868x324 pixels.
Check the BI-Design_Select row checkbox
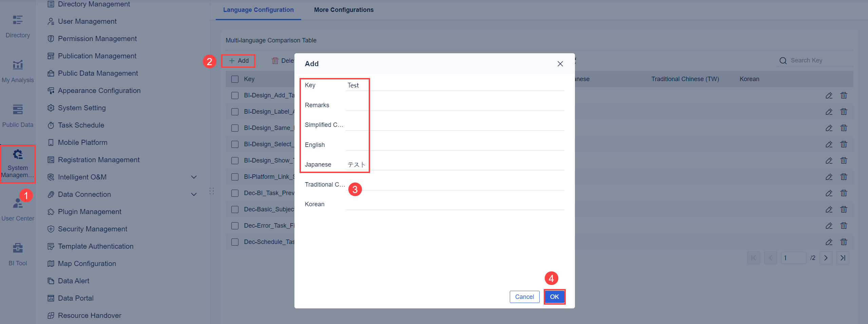pos(235,144)
